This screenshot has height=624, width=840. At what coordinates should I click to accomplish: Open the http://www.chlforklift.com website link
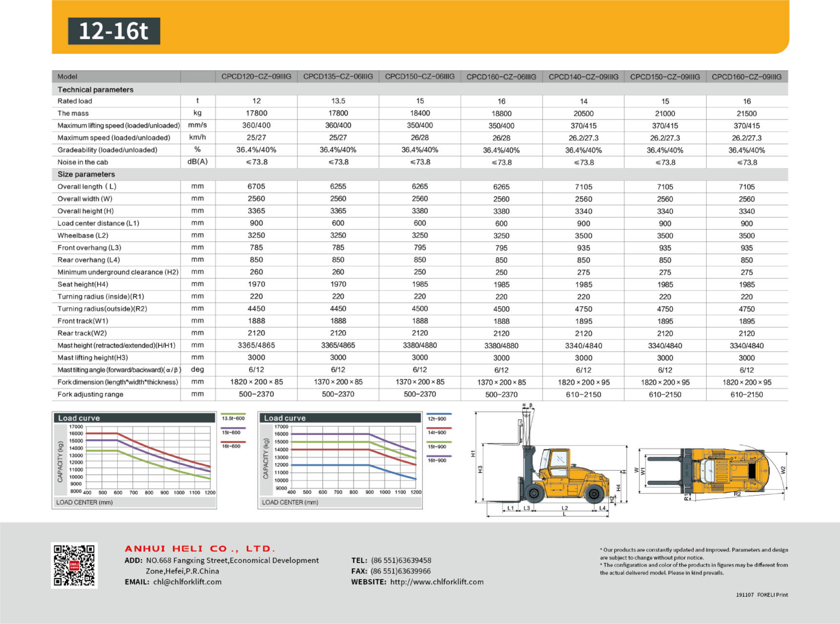pyautogui.click(x=437, y=582)
